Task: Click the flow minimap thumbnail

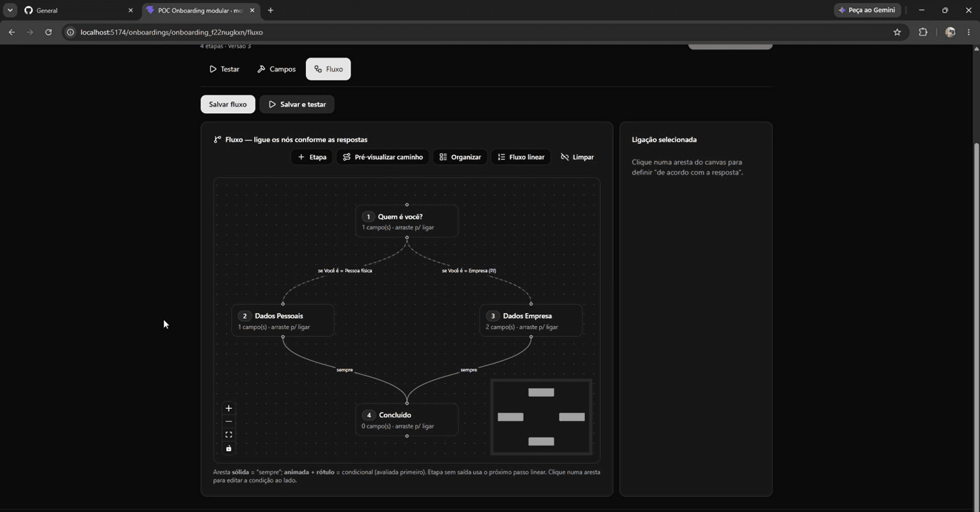Action: pyautogui.click(x=541, y=417)
